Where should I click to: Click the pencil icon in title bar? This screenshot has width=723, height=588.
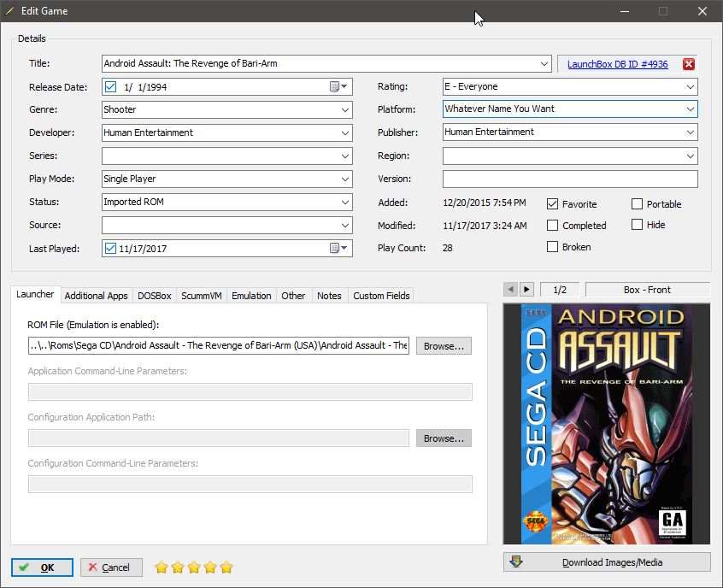(x=9, y=10)
